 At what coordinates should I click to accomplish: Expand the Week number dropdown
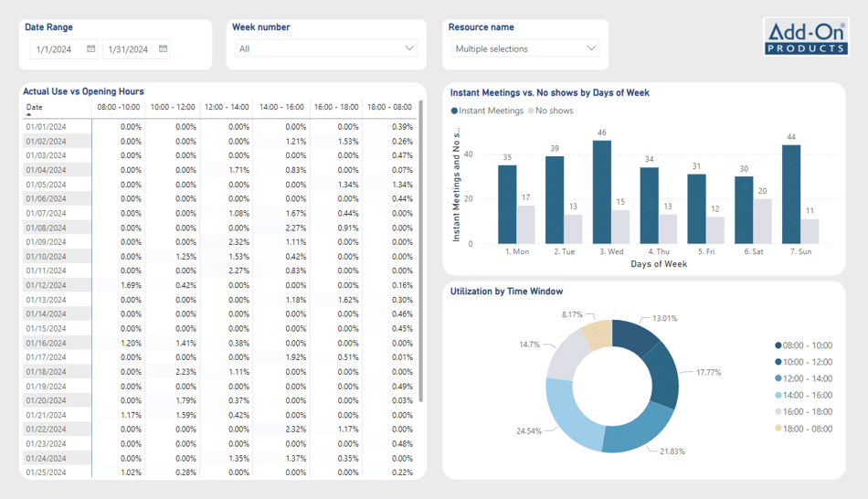tap(408, 49)
